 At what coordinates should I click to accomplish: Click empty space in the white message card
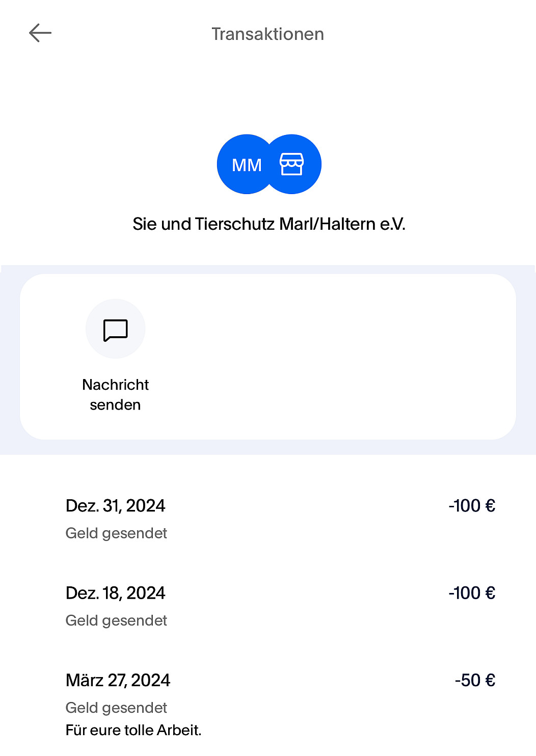coord(331,357)
